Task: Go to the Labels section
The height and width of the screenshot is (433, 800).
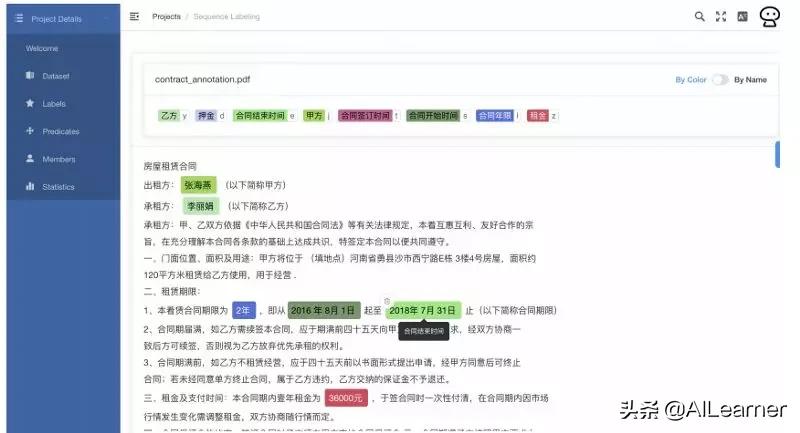Action: point(54,104)
